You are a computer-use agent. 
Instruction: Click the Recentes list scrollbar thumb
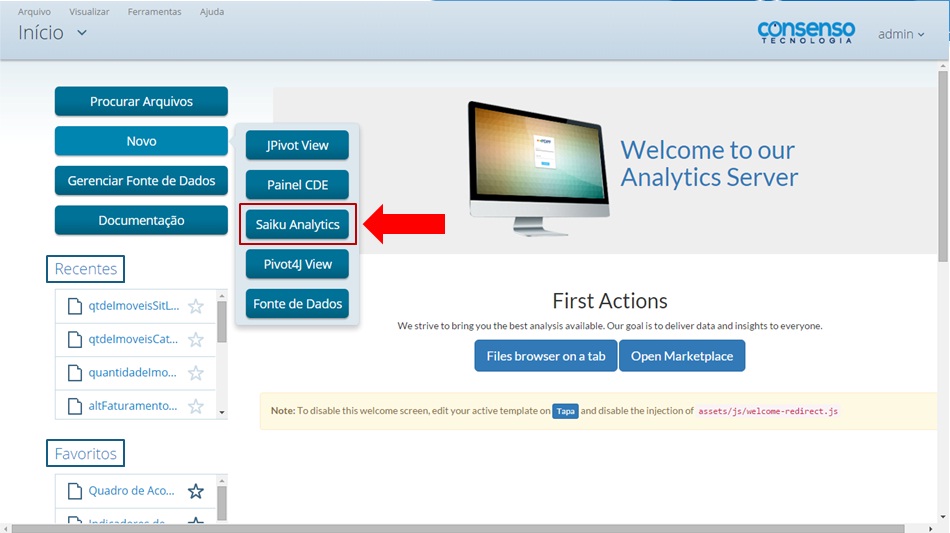[222, 322]
